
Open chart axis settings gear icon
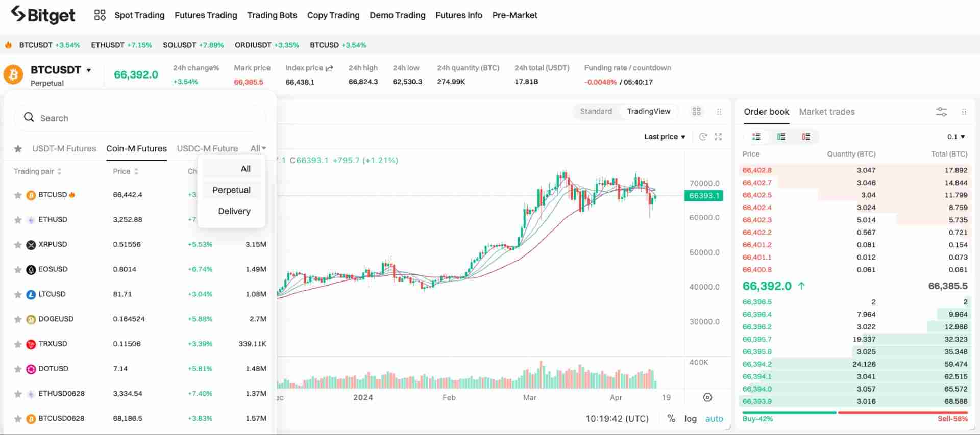[x=707, y=397]
